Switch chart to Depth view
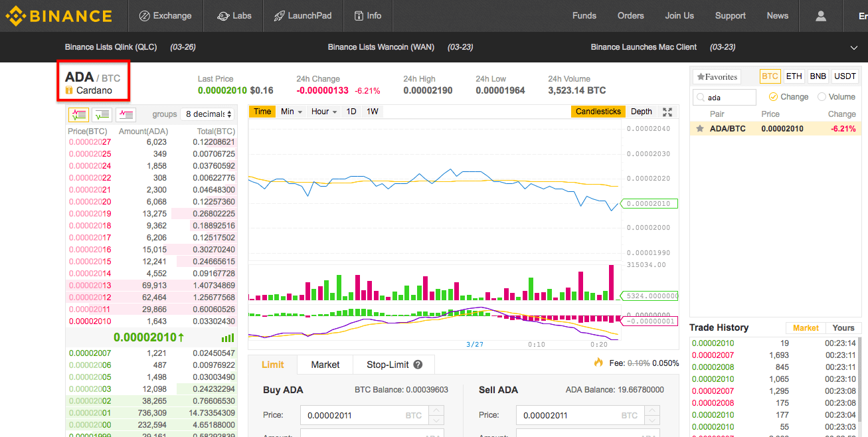868x437 pixels. coord(641,112)
